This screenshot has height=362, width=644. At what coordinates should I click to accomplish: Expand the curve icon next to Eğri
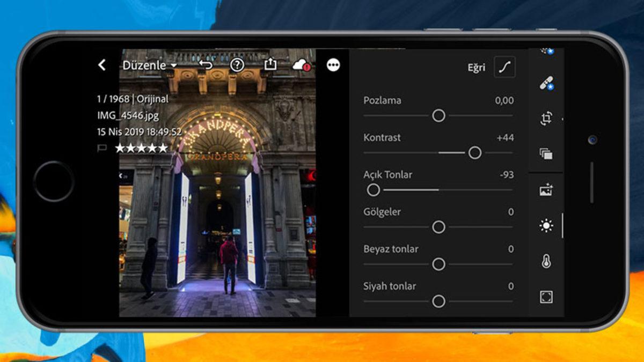pos(503,67)
